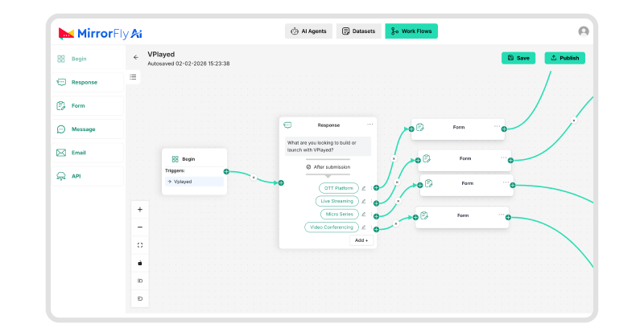Open options of Form node linked to Micro Series
The width and height of the screenshot is (644, 336).
(506, 182)
